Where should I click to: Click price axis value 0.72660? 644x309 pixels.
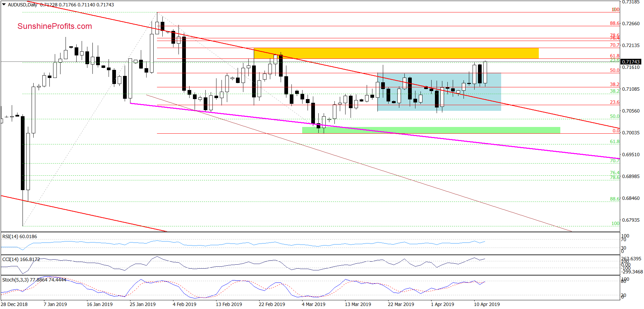(631, 24)
